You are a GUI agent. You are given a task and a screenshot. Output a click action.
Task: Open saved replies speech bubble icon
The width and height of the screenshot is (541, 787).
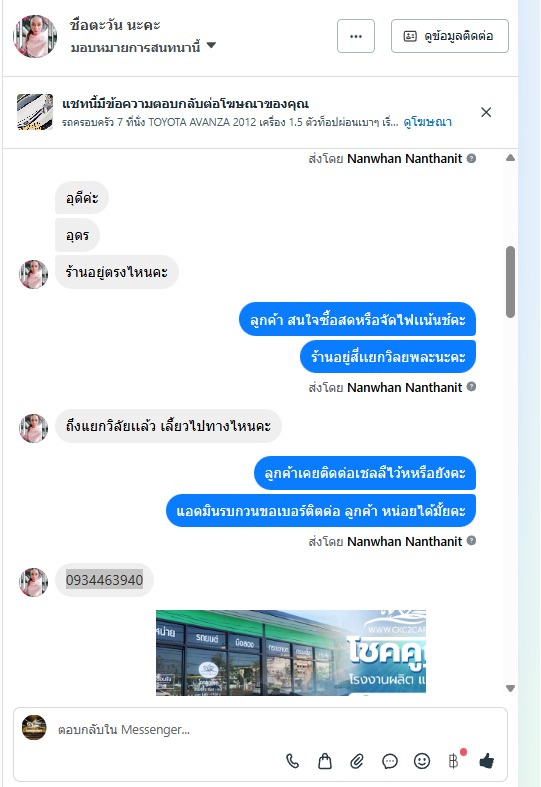(389, 761)
